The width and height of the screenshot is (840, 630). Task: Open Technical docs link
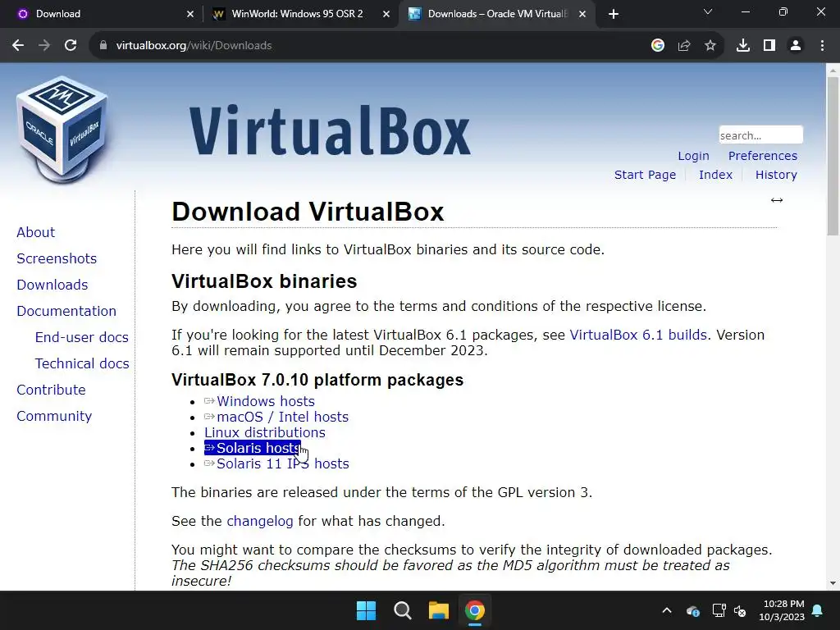pos(82,363)
